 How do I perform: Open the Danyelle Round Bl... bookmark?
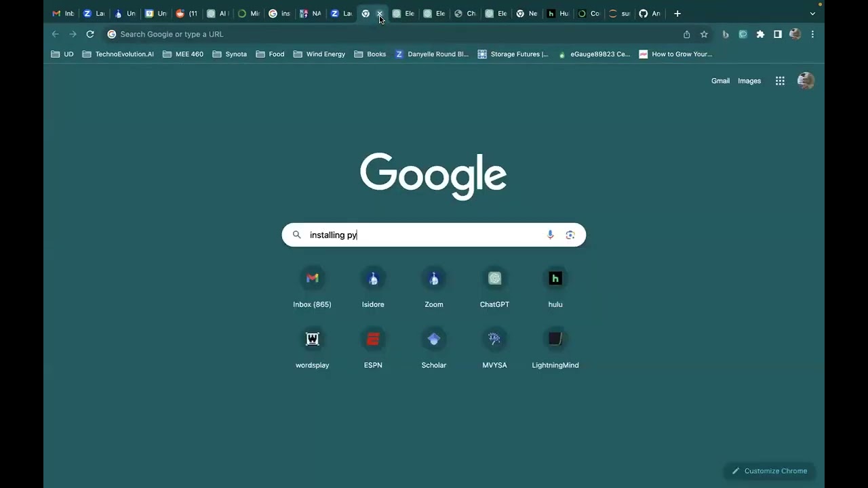point(432,54)
